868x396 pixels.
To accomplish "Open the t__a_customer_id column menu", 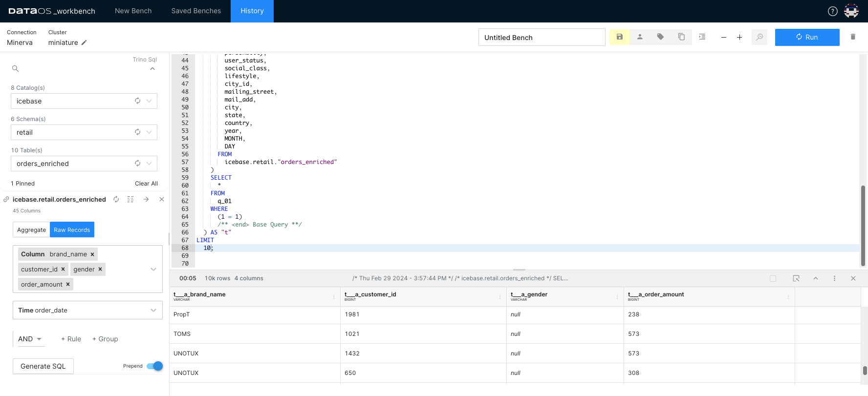I will [500, 297].
